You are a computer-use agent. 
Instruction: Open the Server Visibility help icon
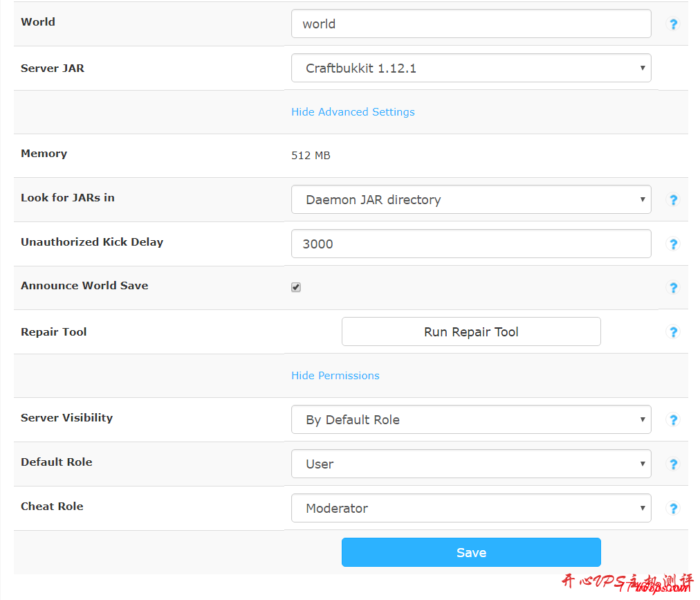click(672, 420)
